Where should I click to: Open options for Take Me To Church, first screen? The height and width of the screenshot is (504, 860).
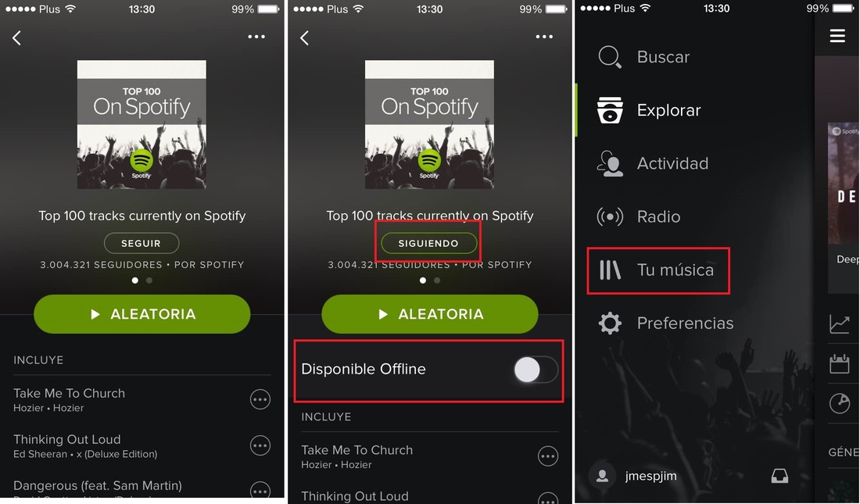click(260, 400)
